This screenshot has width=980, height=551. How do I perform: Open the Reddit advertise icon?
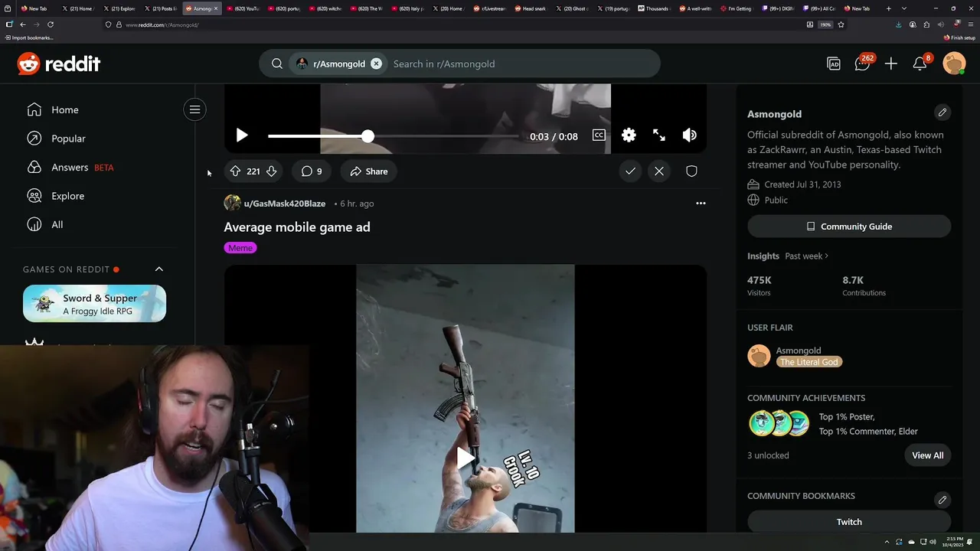point(834,64)
